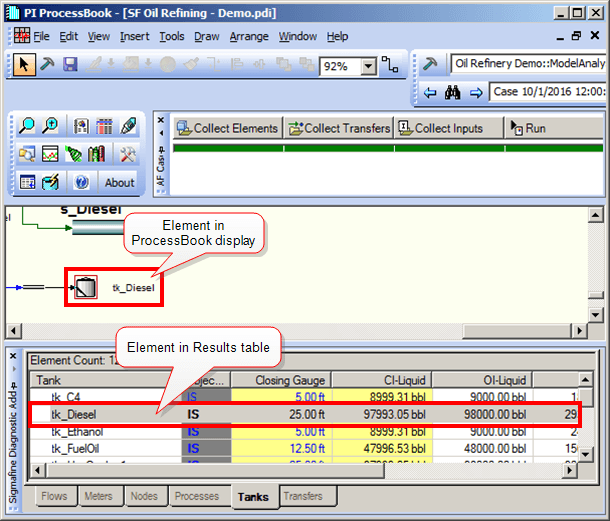Open the Help menu
Image resolution: width=610 pixels, height=521 pixels.
(x=337, y=36)
